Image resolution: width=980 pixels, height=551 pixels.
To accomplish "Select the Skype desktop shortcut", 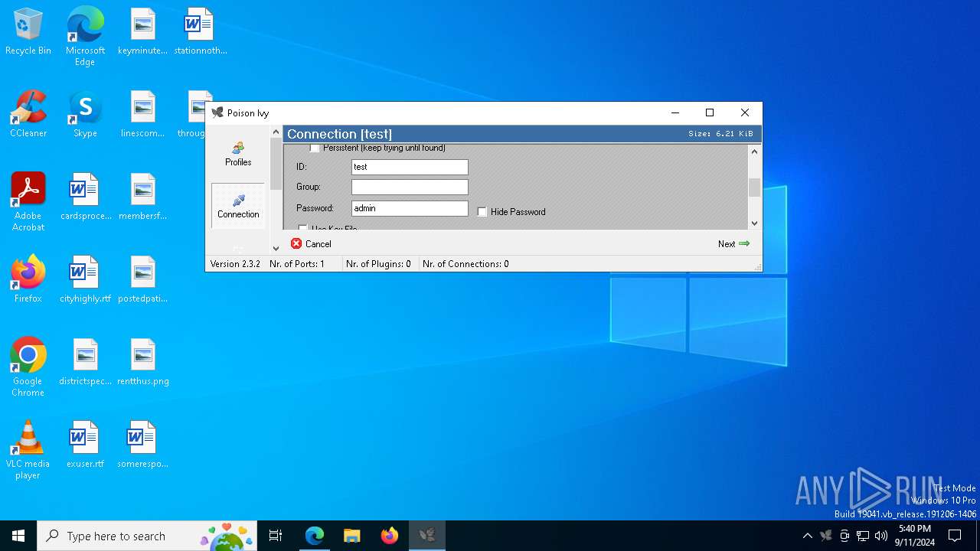I will [x=85, y=114].
